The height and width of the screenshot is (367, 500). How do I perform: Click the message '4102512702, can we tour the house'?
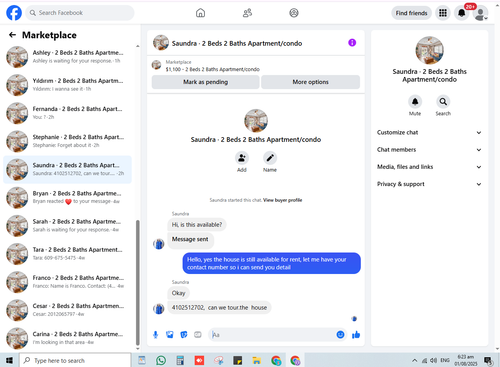[x=219, y=307]
